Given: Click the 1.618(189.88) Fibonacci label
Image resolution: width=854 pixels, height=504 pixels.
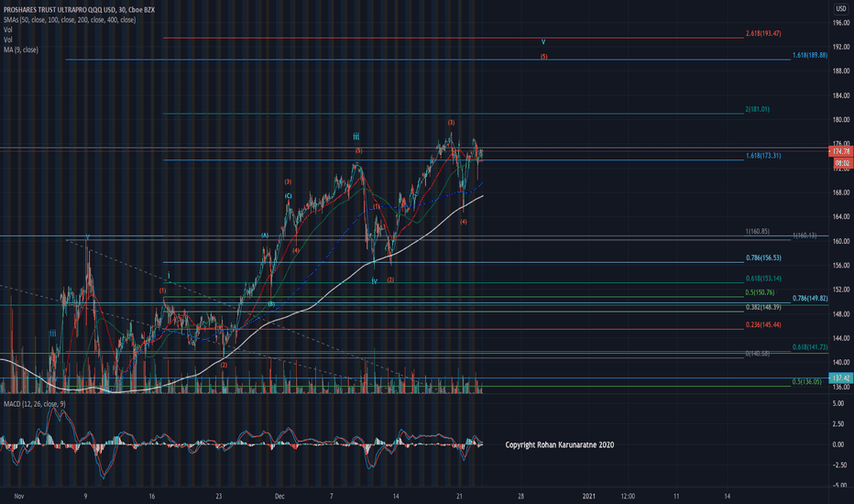Looking at the screenshot, I should click(810, 55).
